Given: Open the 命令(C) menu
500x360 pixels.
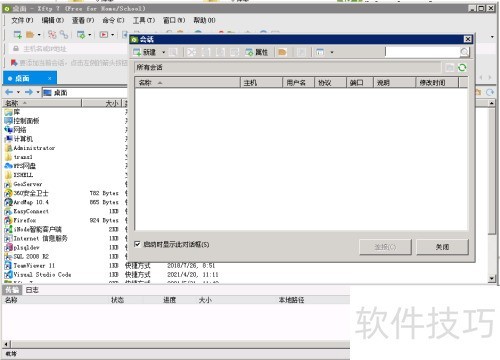Looking at the screenshot, I should [113, 20].
